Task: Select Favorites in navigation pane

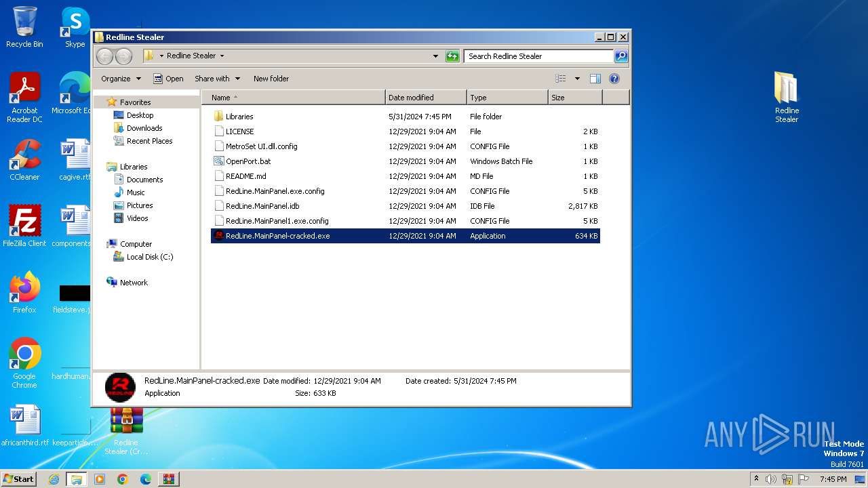Action: pos(135,102)
